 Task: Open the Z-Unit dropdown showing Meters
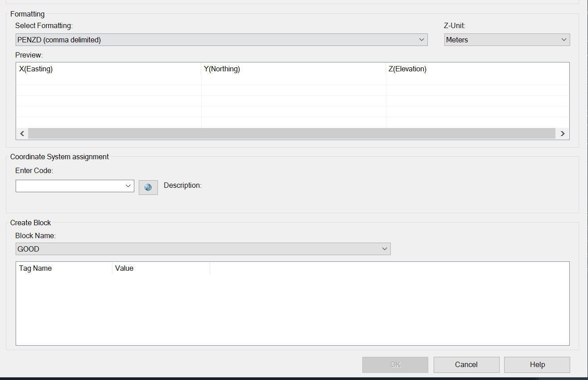click(564, 40)
